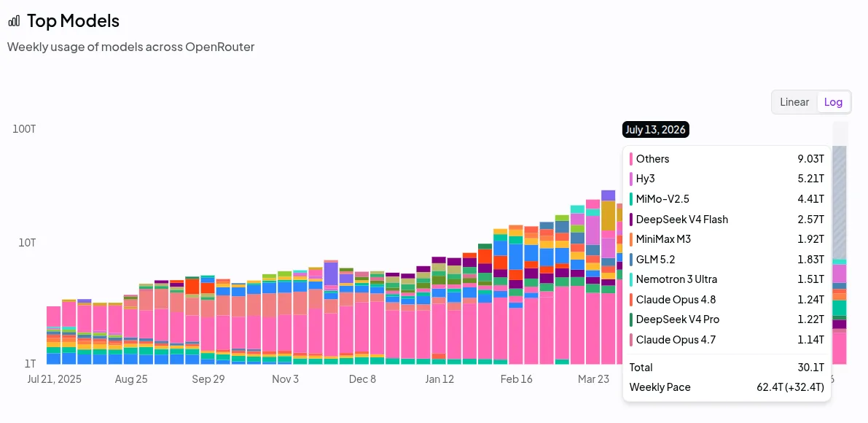Image resolution: width=868 pixels, height=423 pixels.
Task: Click the 10T y-axis label
Action: pos(27,243)
